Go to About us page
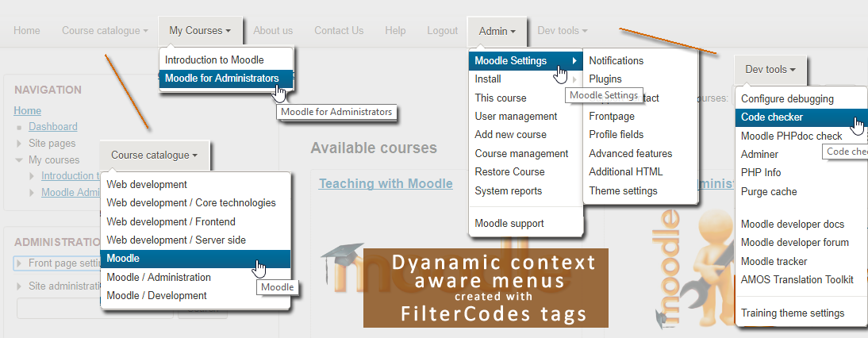The height and width of the screenshot is (338, 868). pos(273,31)
